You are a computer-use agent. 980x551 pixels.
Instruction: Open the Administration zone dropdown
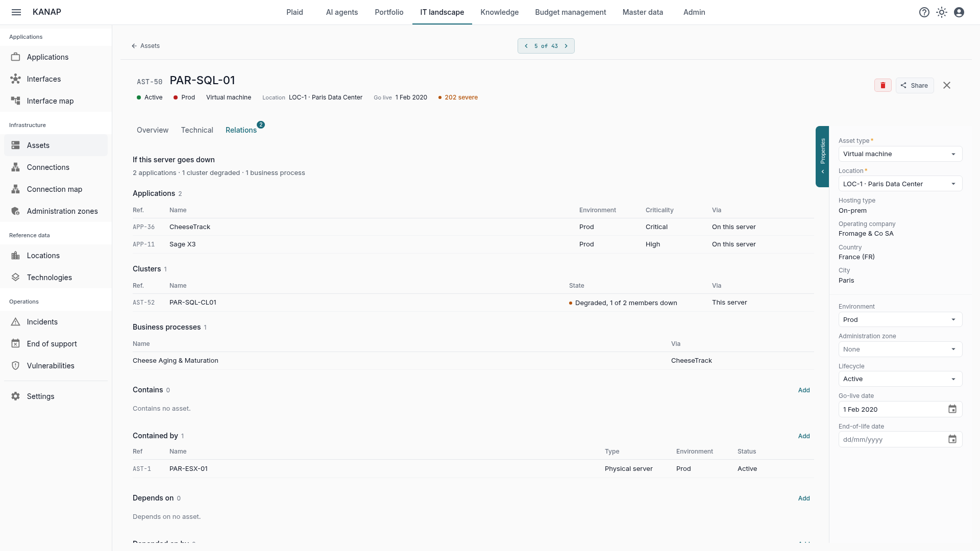pos(900,349)
